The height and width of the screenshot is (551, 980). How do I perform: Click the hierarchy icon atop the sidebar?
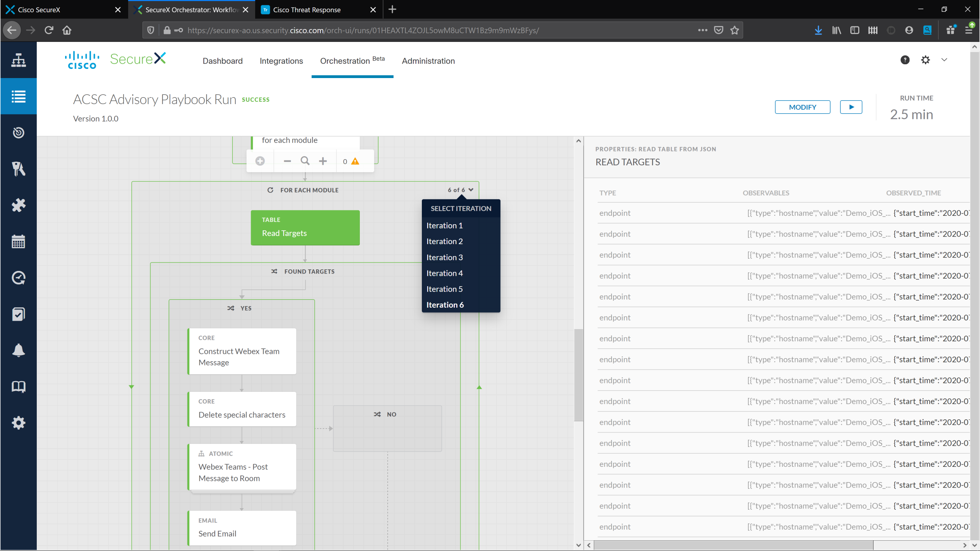point(18,60)
